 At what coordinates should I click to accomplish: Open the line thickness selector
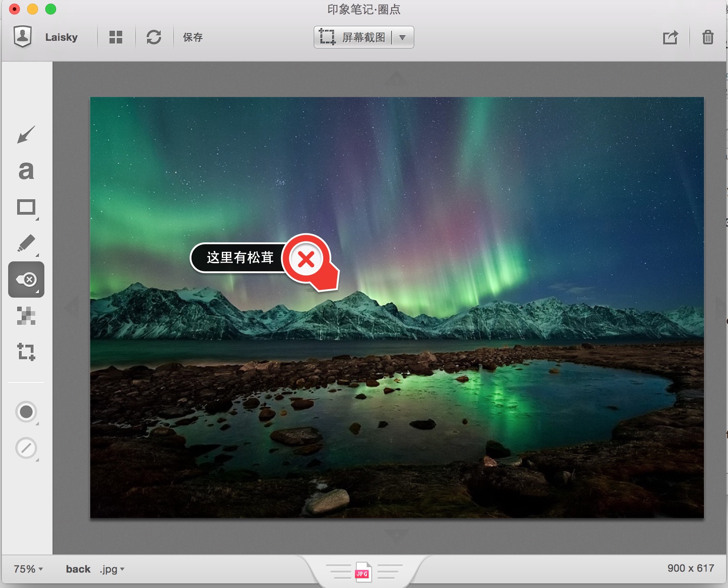point(26,448)
